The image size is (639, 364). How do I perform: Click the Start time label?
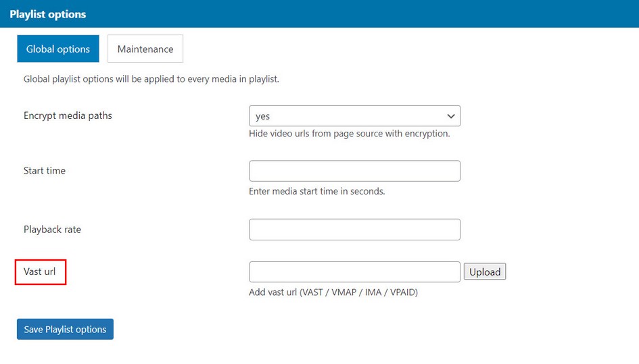(x=45, y=171)
